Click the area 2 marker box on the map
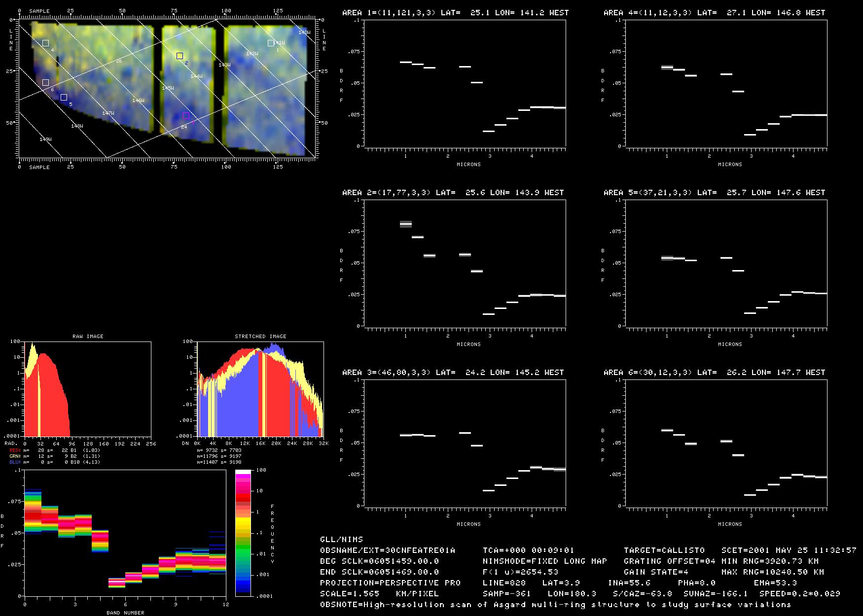Viewport: 863px width, 616px height. click(180, 56)
